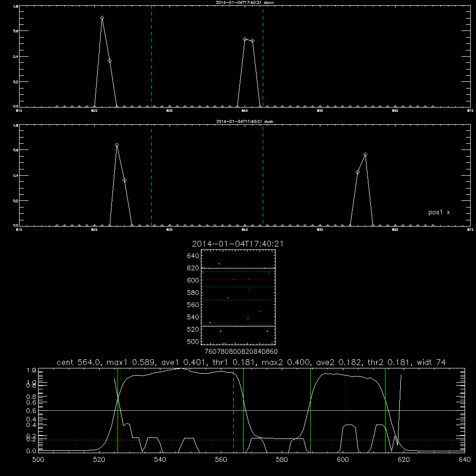This screenshot has height=476, width=476.
Task: Click the '580' y-axis label of scatter plot
Action: [x=193, y=293]
